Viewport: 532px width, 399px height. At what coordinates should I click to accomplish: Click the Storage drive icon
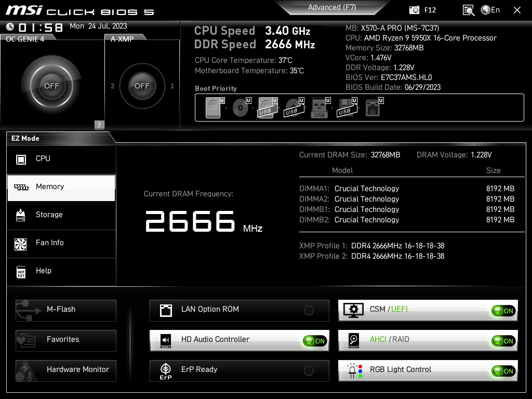(x=21, y=215)
